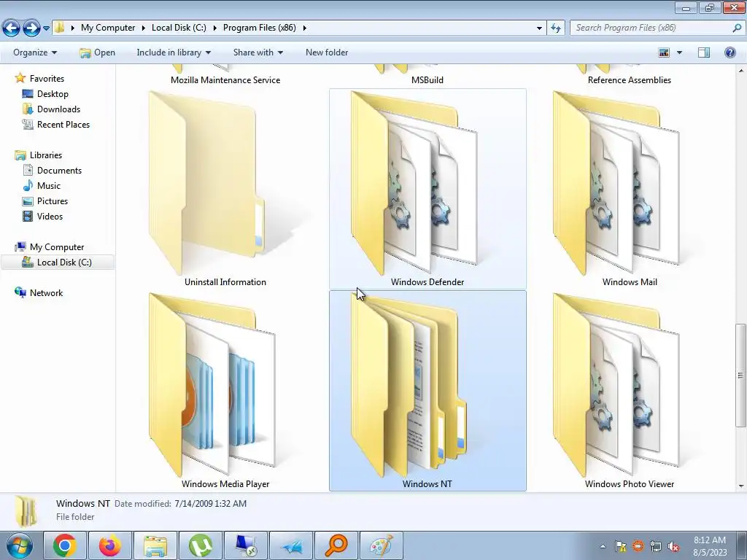This screenshot has height=560, width=747.
Task: Show hidden tray icons arrow
Action: point(603,546)
